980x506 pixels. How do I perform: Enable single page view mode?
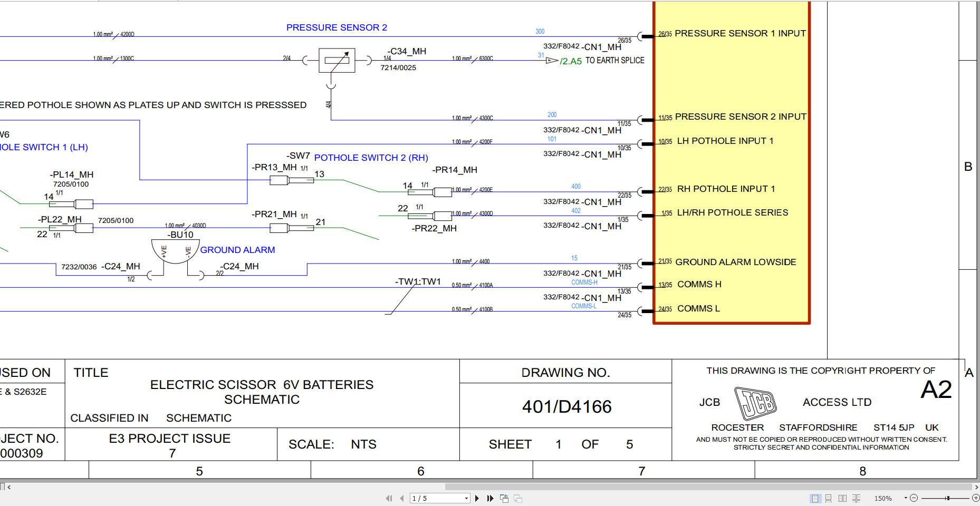coord(815,498)
